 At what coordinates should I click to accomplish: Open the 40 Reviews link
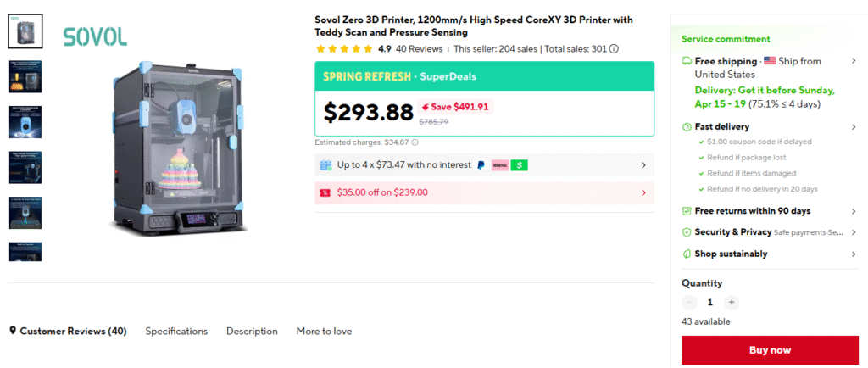click(x=420, y=49)
